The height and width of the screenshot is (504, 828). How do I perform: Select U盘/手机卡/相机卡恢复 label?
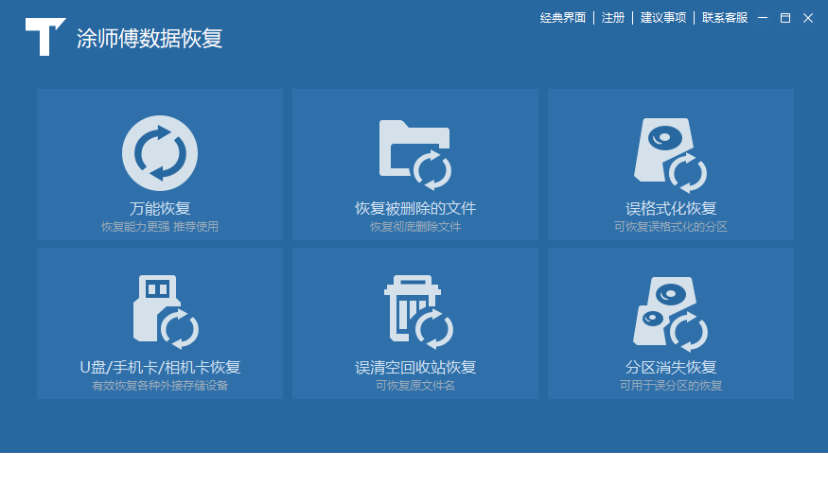160,367
